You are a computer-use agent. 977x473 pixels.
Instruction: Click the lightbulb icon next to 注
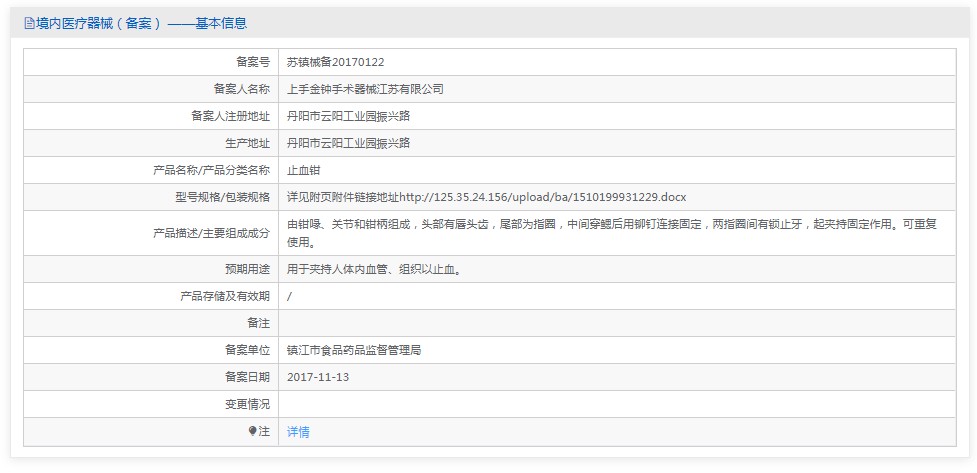252,431
